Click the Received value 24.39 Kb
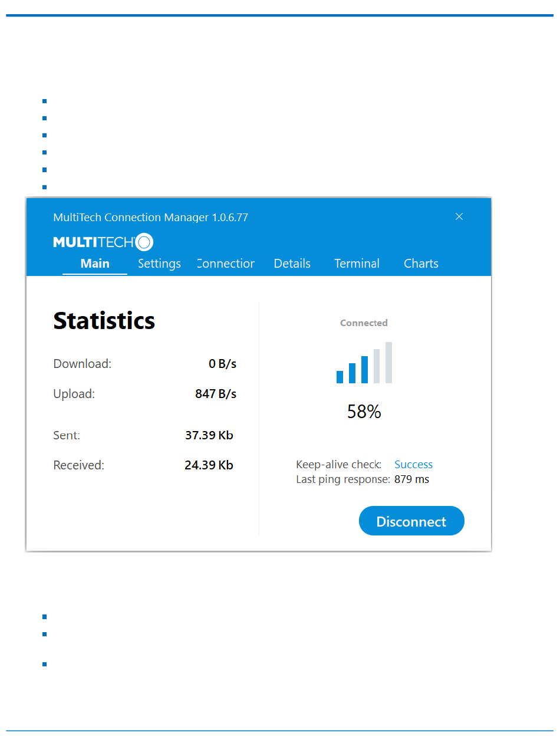Screen dimensions: 560x743 pos(209,465)
